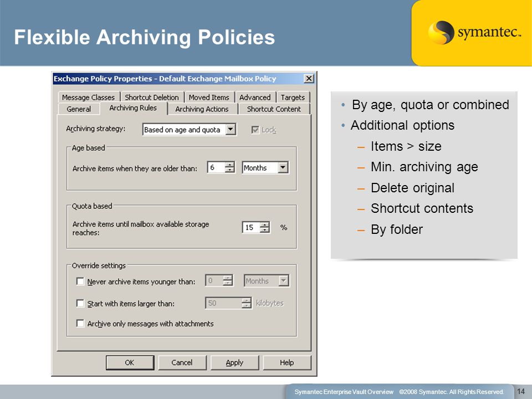Close the Exchange Policy Properties dialog
Image resolution: width=532 pixels, height=399 pixels.
point(309,79)
